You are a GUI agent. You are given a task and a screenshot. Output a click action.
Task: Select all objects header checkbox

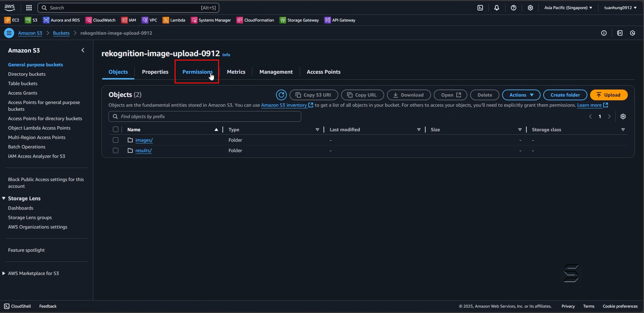tap(116, 130)
